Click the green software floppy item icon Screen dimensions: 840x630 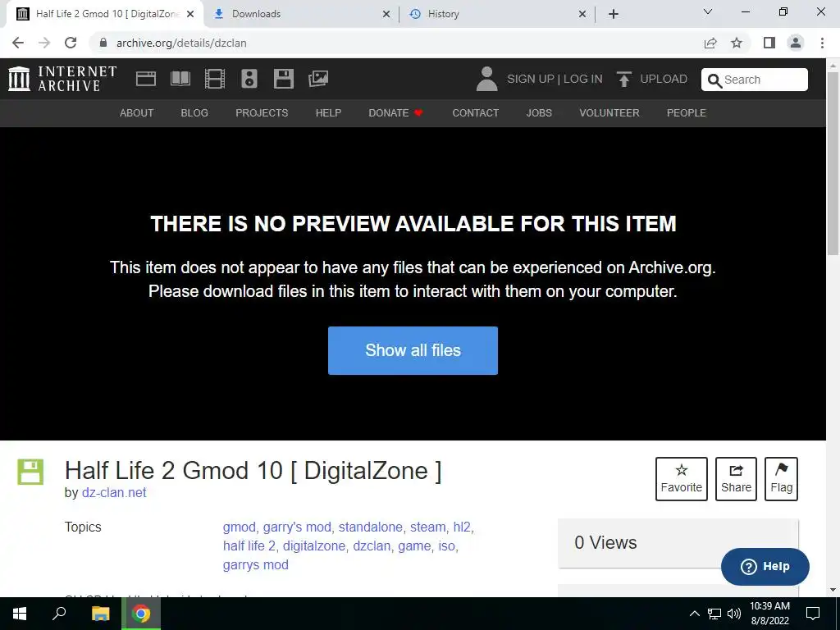tap(30, 472)
